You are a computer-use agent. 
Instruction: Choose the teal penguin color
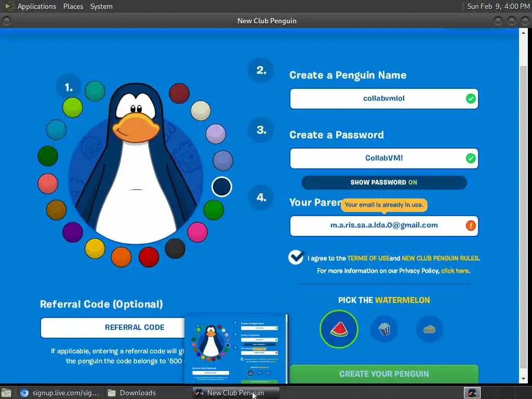(x=95, y=91)
